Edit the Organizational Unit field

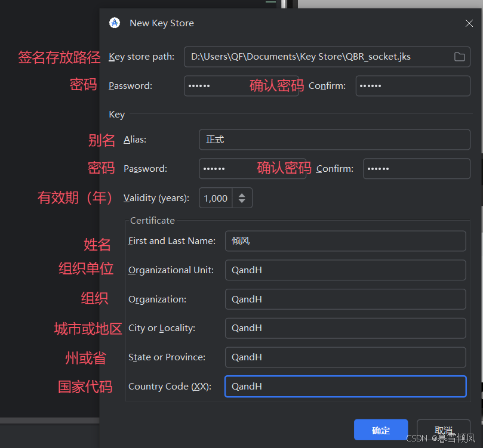(x=345, y=270)
